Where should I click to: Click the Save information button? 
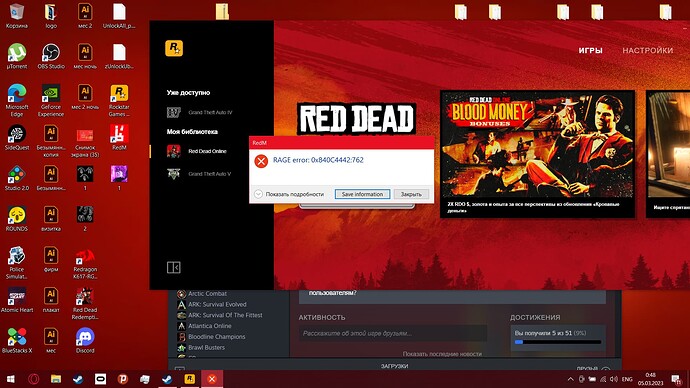pyautogui.click(x=362, y=194)
